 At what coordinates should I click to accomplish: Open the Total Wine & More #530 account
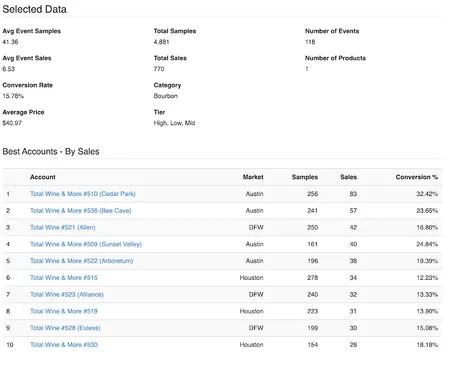click(64, 345)
